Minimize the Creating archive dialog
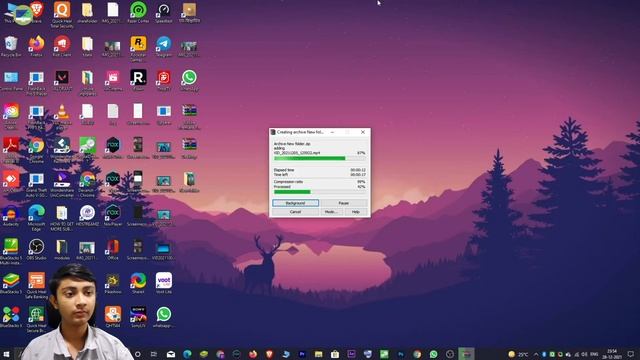640x360 pixels. pyautogui.click(x=332, y=132)
